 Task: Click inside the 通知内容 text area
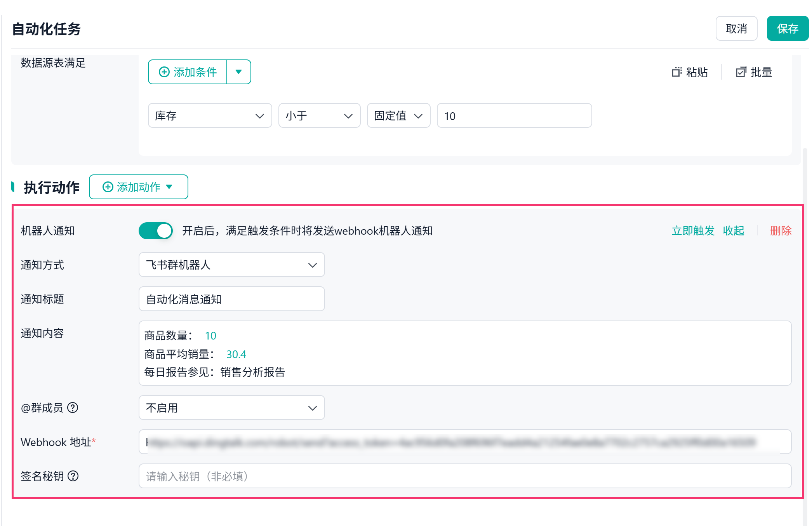pos(465,353)
